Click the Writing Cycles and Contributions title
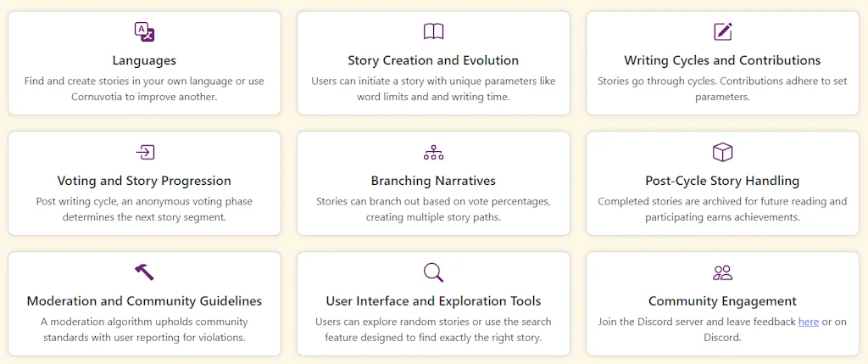The width and height of the screenshot is (868, 364). 722,61
